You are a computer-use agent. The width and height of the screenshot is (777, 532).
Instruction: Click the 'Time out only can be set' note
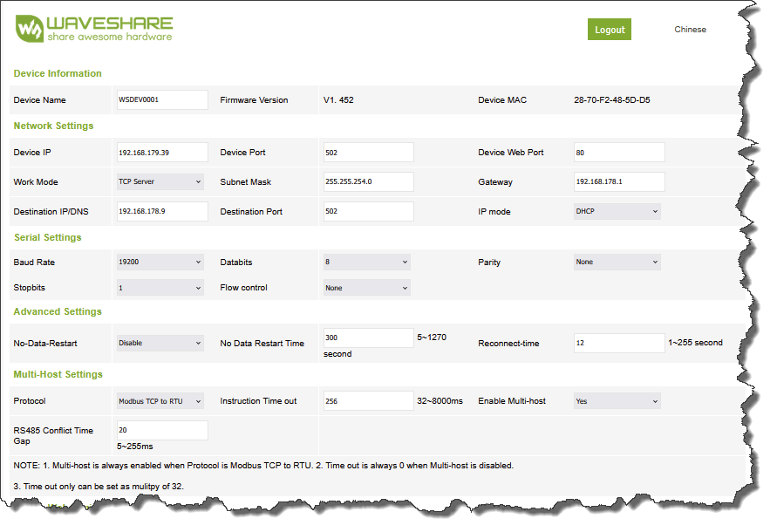click(x=99, y=487)
